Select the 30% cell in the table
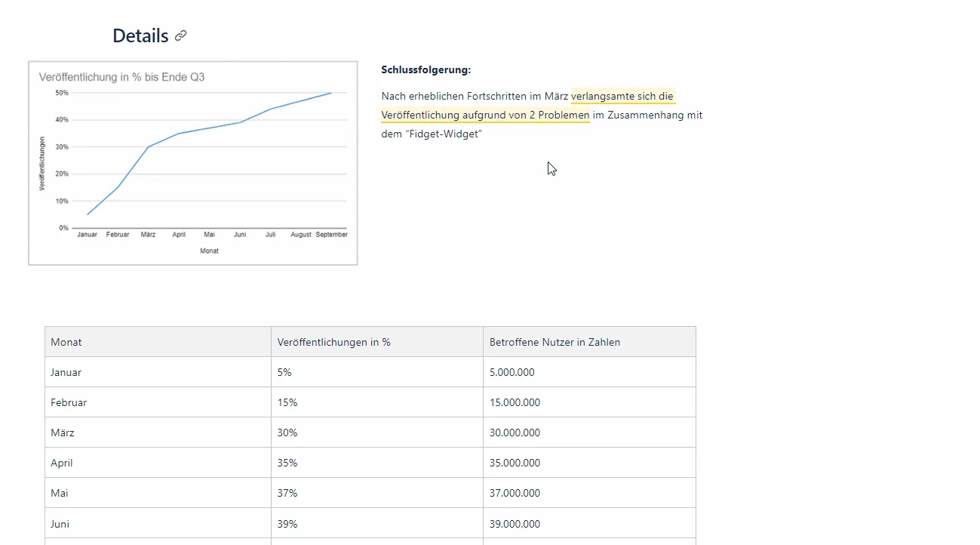This screenshot has width=980, height=545. click(x=377, y=433)
